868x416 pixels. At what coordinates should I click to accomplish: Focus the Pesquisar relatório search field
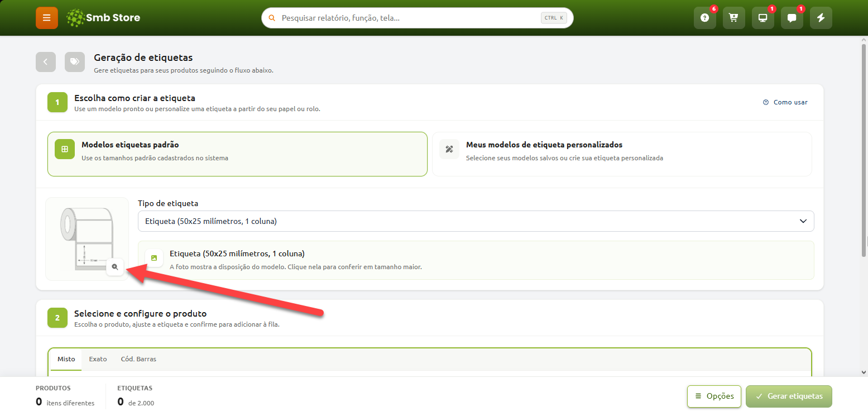coord(418,18)
